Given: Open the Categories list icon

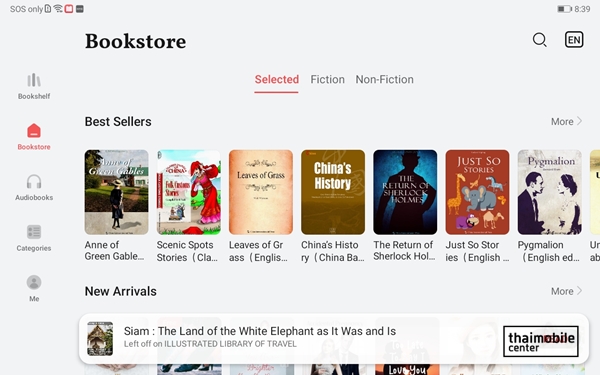Looking at the screenshot, I should pos(34,232).
